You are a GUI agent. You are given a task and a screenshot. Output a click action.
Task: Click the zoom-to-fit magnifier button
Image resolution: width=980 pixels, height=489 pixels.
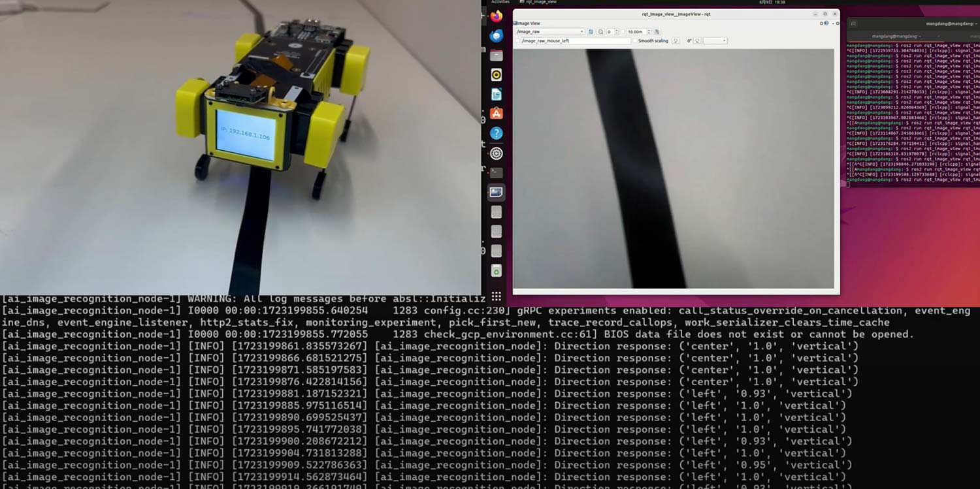tap(600, 31)
